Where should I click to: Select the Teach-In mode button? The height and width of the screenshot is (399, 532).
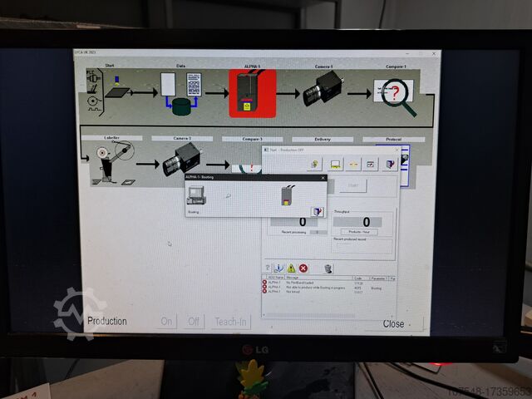point(231,322)
